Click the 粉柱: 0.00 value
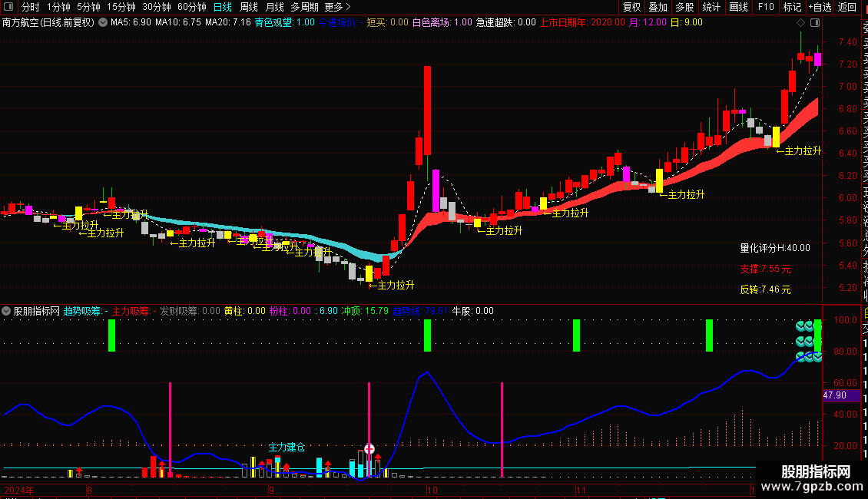The width and height of the screenshot is (868, 499). tap(290, 311)
